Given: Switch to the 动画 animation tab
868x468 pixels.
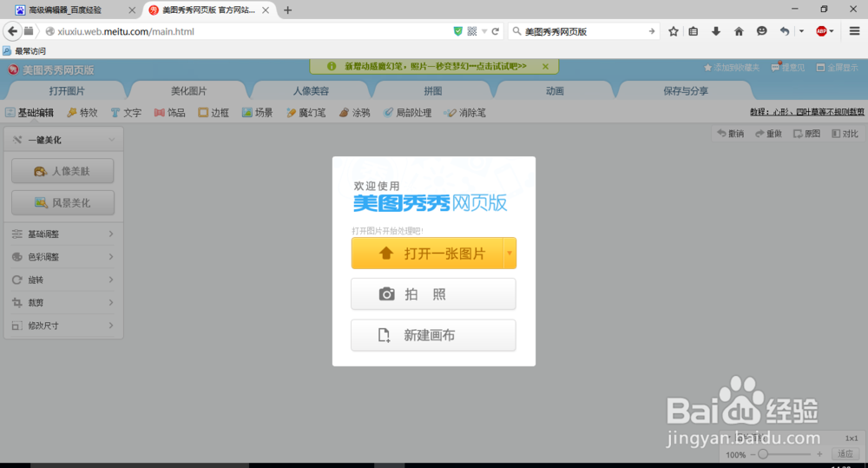Looking at the screenshot, I should pyautogui.click(x=555, y=90).
